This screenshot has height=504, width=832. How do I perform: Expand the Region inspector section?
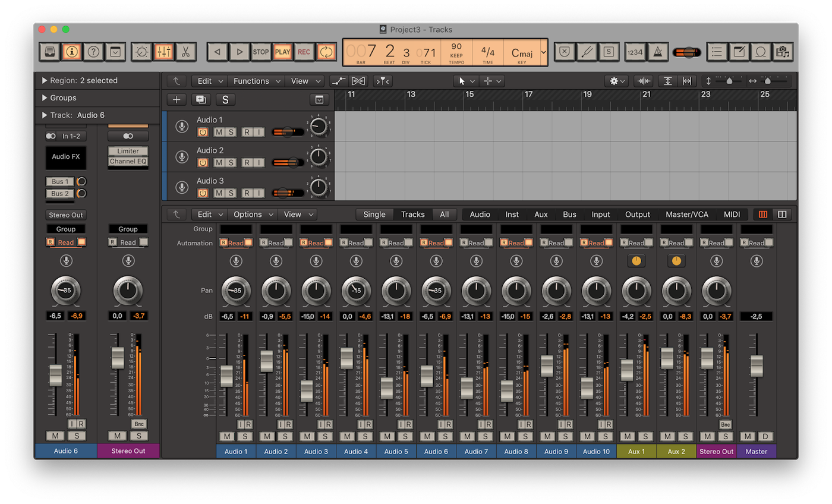46,81
